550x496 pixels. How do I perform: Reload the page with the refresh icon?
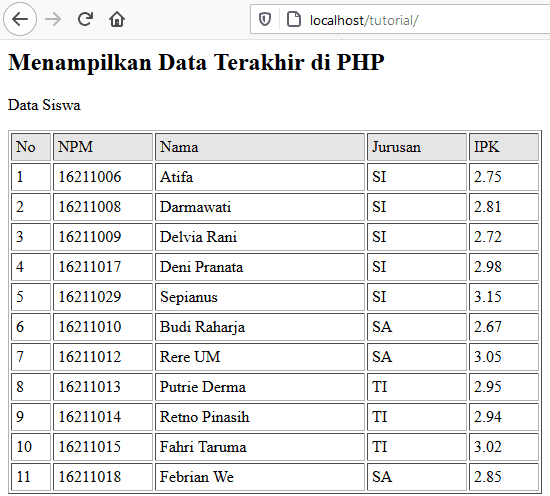85,19
